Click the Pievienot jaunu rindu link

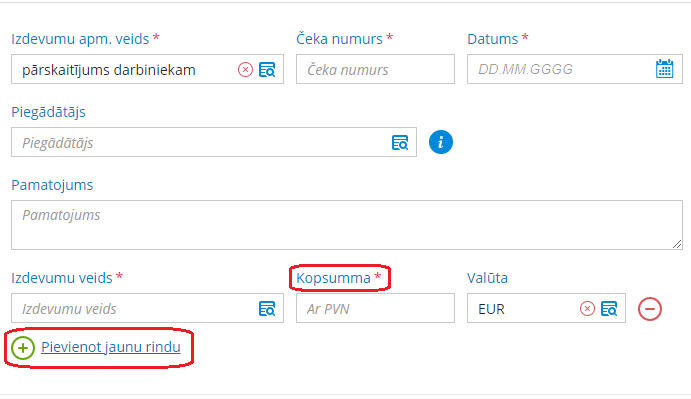pos(111,347)
